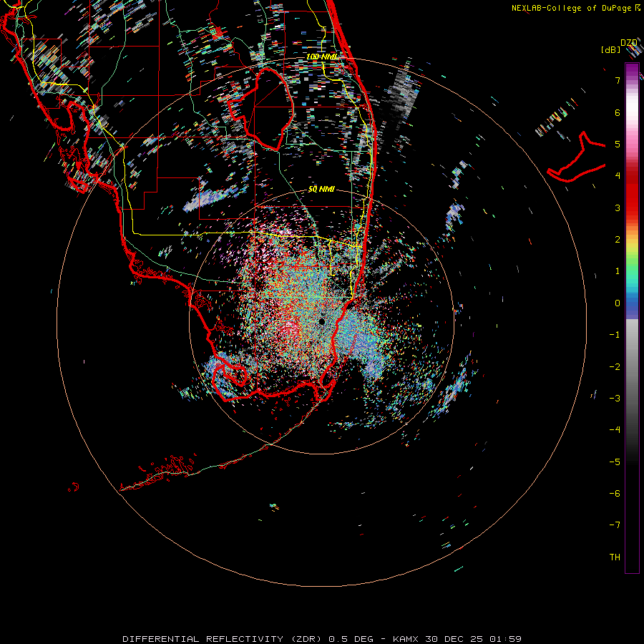
Task: Click the [dB] unit label
Action: coord(611,49)
